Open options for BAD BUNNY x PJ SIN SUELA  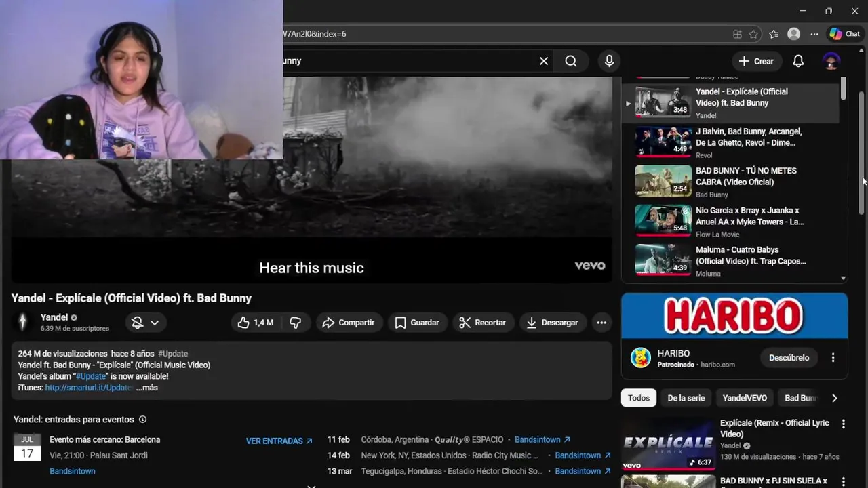(x=844, y=481)
